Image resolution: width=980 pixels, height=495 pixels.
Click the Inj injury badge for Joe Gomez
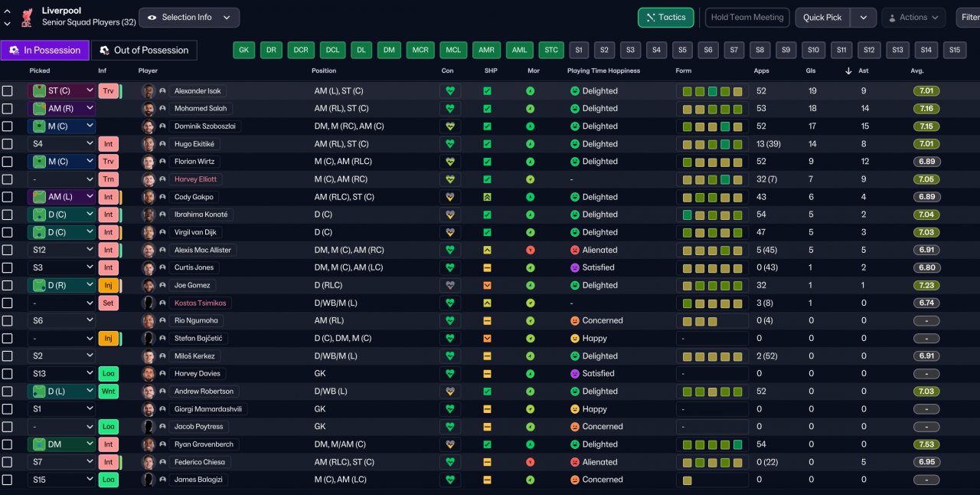[109, 285]
